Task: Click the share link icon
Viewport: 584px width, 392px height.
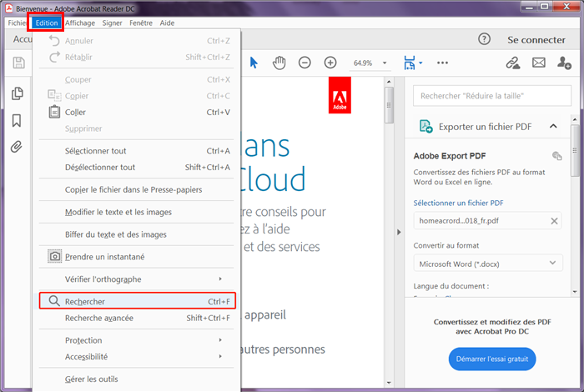Action: [513, 63]
